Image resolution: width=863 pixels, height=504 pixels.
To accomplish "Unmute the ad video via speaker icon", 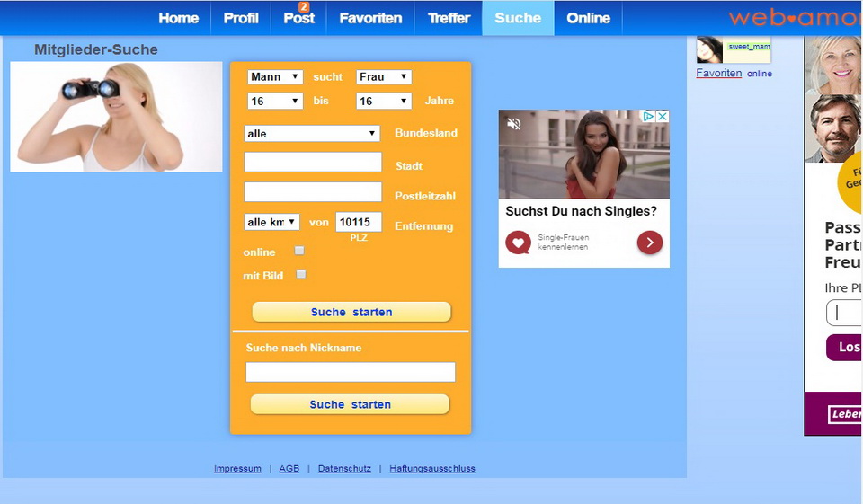I will (x=513, y=124).
